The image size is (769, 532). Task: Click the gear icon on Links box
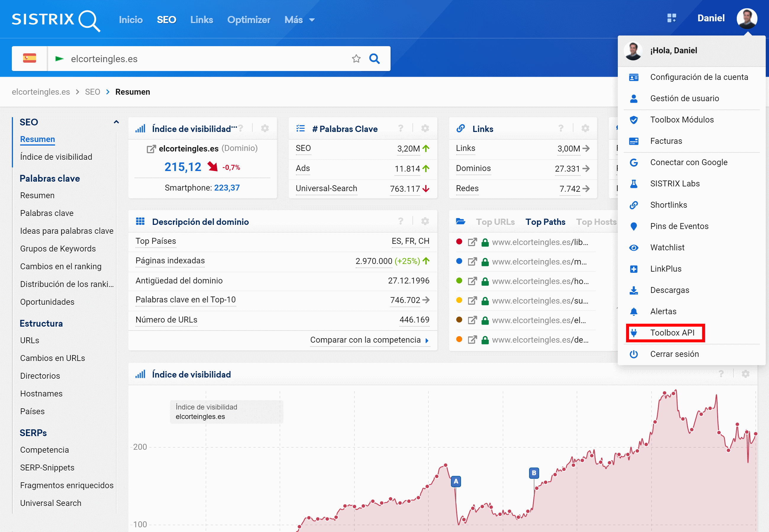(x=585, y=128)
